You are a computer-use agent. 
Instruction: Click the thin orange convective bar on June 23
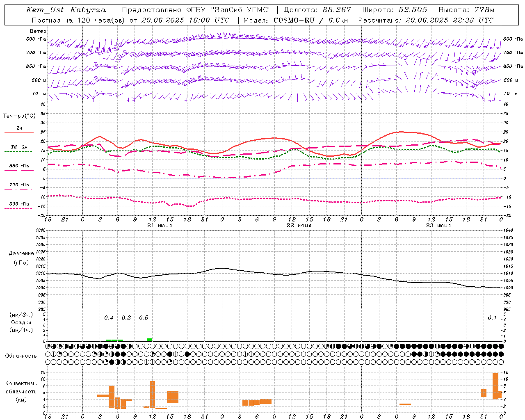pyautogui.click(x=405, y=404)
